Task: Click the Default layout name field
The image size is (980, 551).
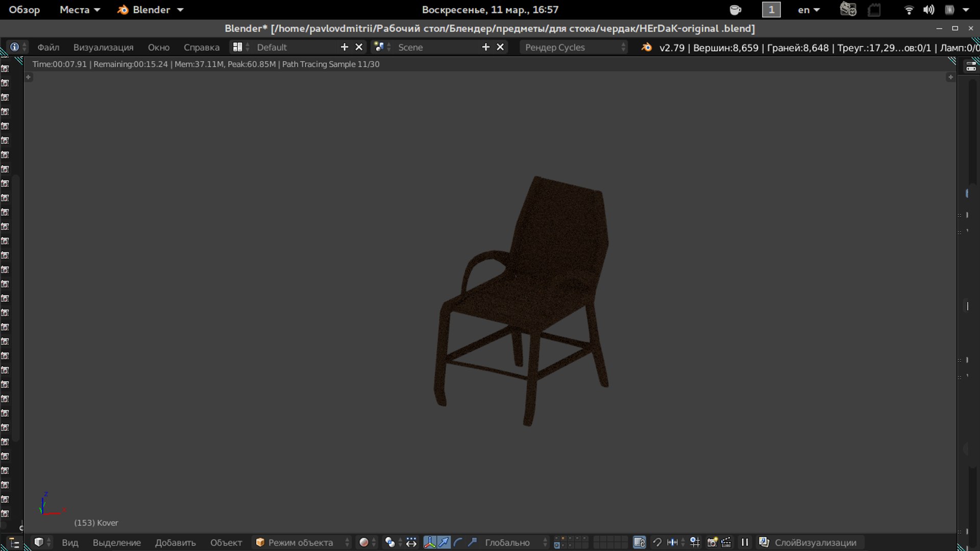Action: pos(295,47)
